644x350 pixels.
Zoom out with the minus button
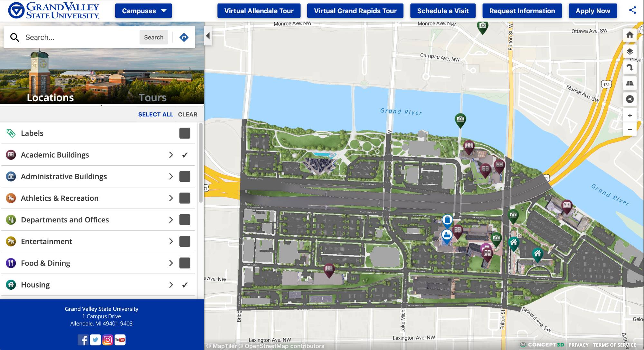click(x=630, y=130)
